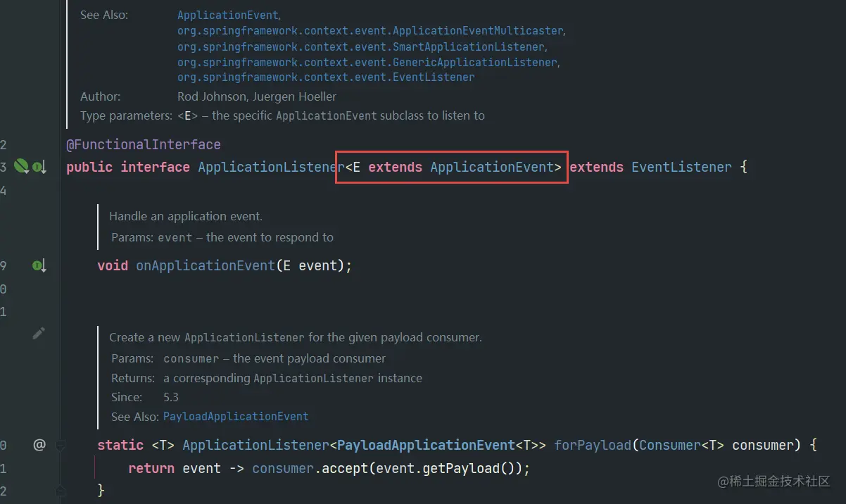Viewport: 846px width, 504px height.
Task: Toggle rendered doc editing with the pencil icon
Action: click(x=39, y=334)
